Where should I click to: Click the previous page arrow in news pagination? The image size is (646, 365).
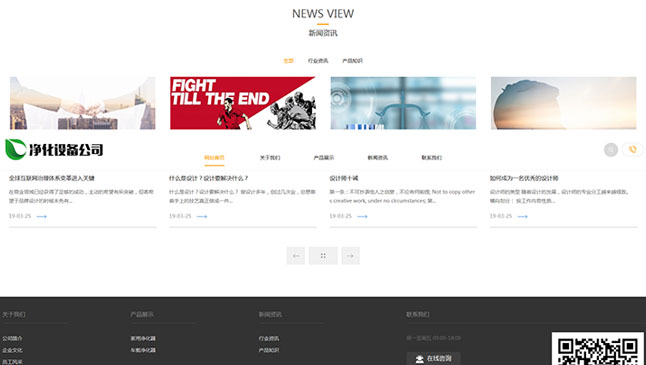pyautogui.click(x=295, y=256)
